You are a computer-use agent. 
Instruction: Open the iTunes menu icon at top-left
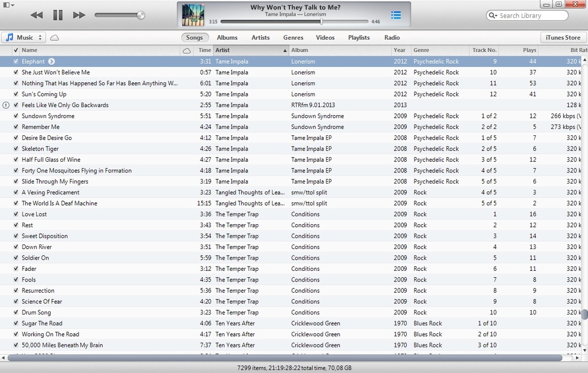8,5
